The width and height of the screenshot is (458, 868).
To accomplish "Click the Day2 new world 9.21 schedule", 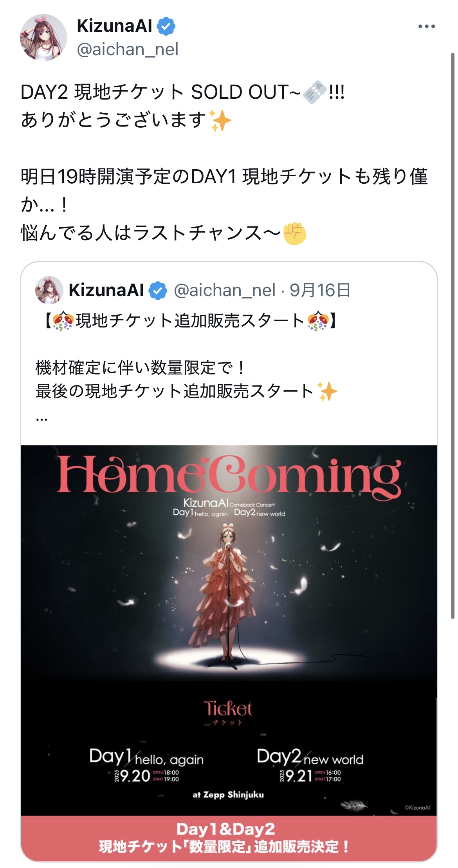I will 310,765.
